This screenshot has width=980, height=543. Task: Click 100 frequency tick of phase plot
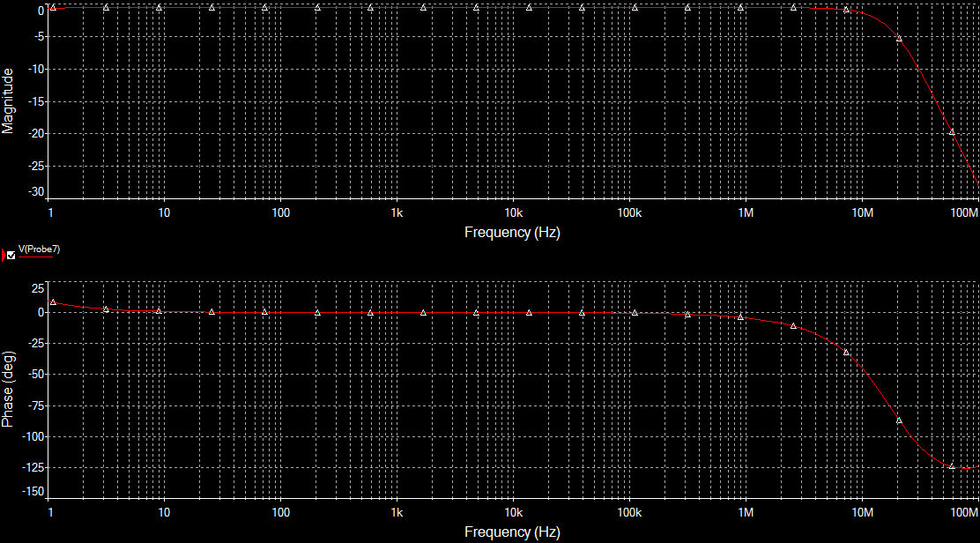pos(280,512)
